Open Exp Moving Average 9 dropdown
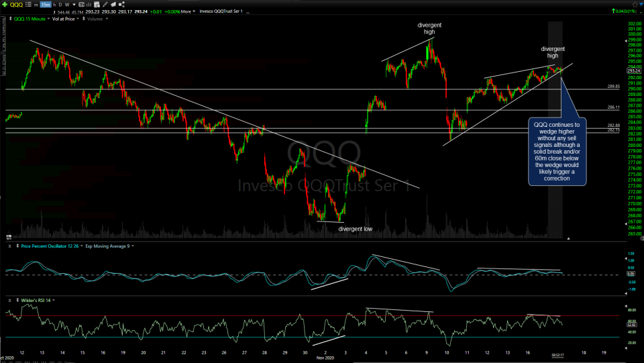Image resolution: width=644 pixels, height=363 pixels. coord(133,246)
